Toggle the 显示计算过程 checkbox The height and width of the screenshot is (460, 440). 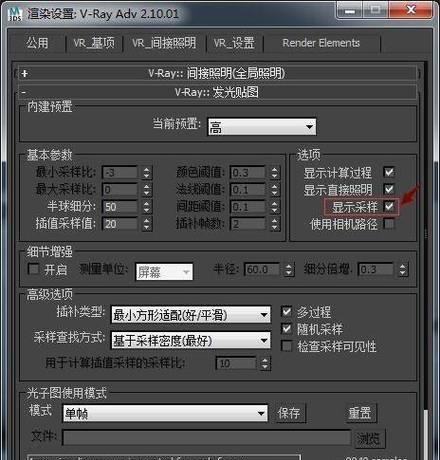coord(389,172)
